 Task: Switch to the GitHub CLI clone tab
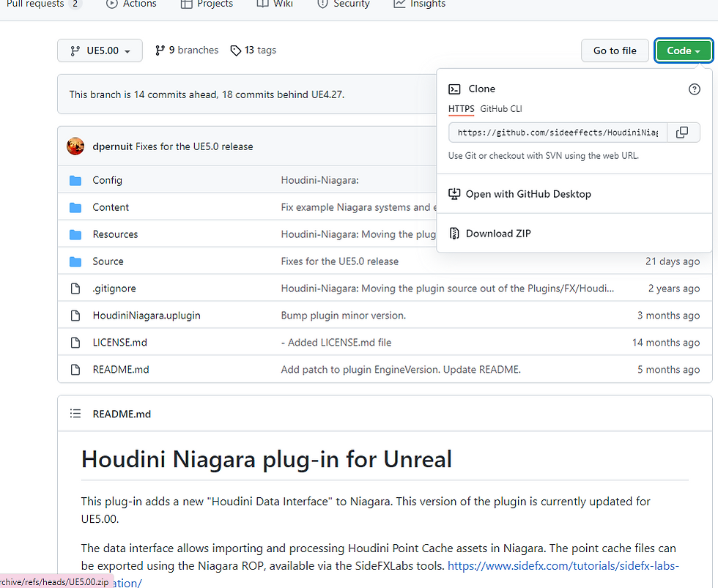click(x=501, y=109)
